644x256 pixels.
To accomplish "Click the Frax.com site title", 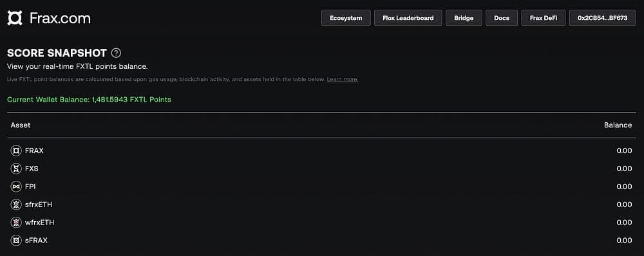I will click(60, 18).
